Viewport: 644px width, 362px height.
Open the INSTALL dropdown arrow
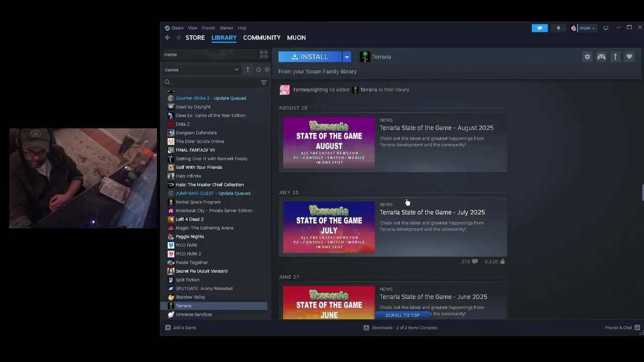pos(347,57)
